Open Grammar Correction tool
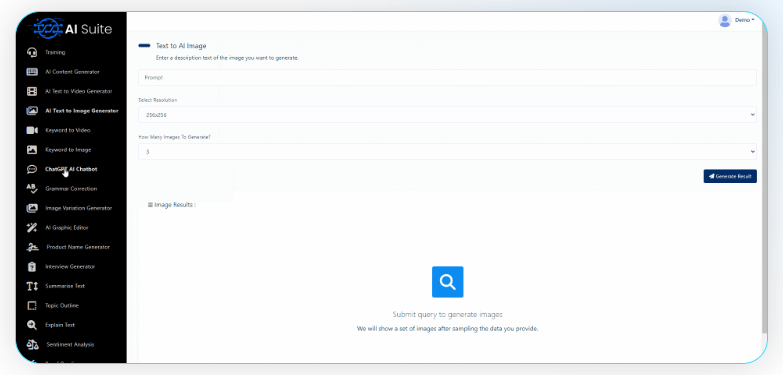The height and width of the screenshot is (375, 783). pos(71,189)
